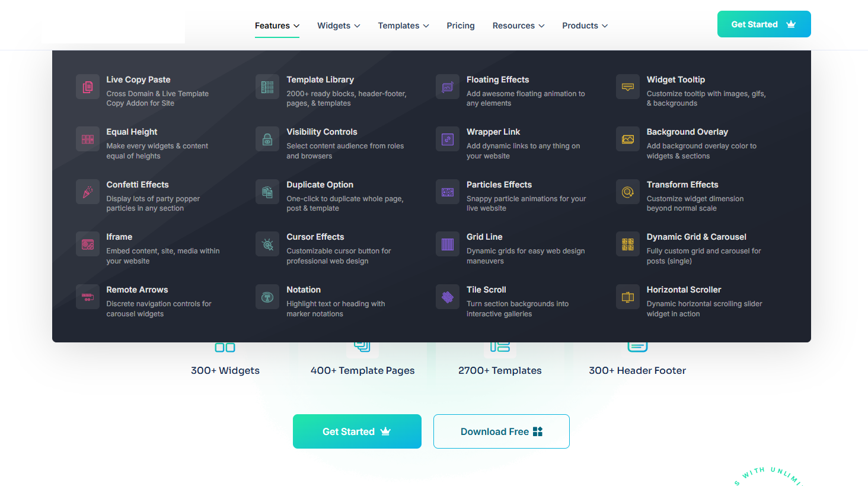Expand the Templates dropdown menu
868x486 pixels.
pyautogui.click(x=403, y=26)
